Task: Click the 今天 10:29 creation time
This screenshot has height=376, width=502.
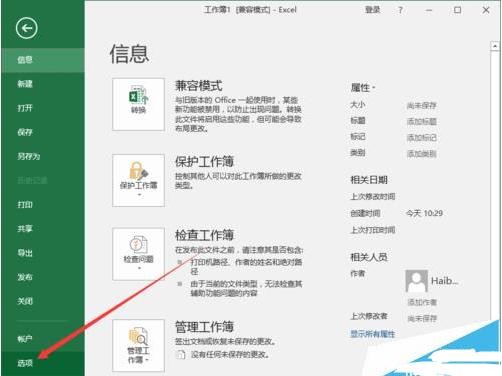Action: coord(424,213)
